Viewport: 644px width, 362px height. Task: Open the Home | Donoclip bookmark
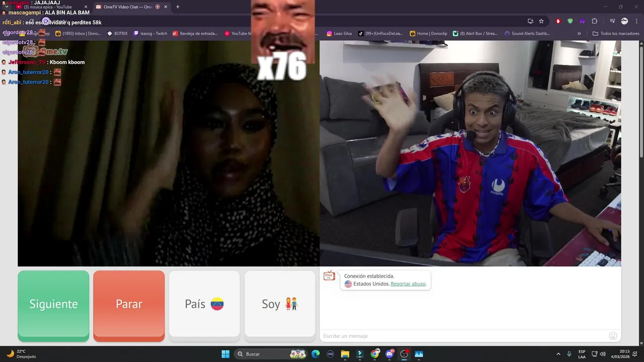click(429, 34)
